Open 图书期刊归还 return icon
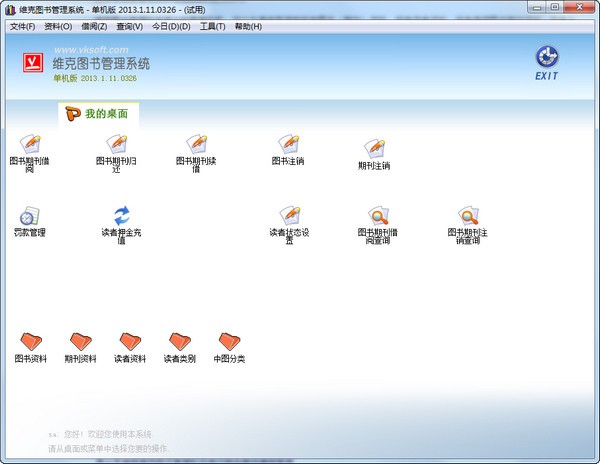Screen dimensions: 600x464 point(116,143)
